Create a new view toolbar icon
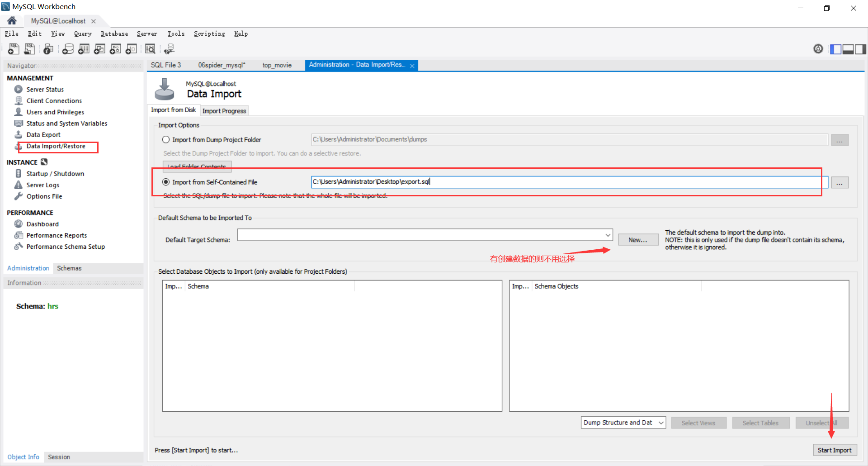Viewport: 868px width, 466px height. pyautogui.click(x=99, y=49)
